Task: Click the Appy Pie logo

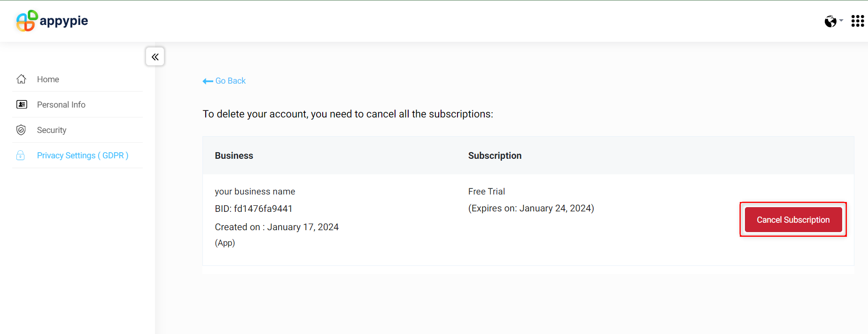Action: 52,21
